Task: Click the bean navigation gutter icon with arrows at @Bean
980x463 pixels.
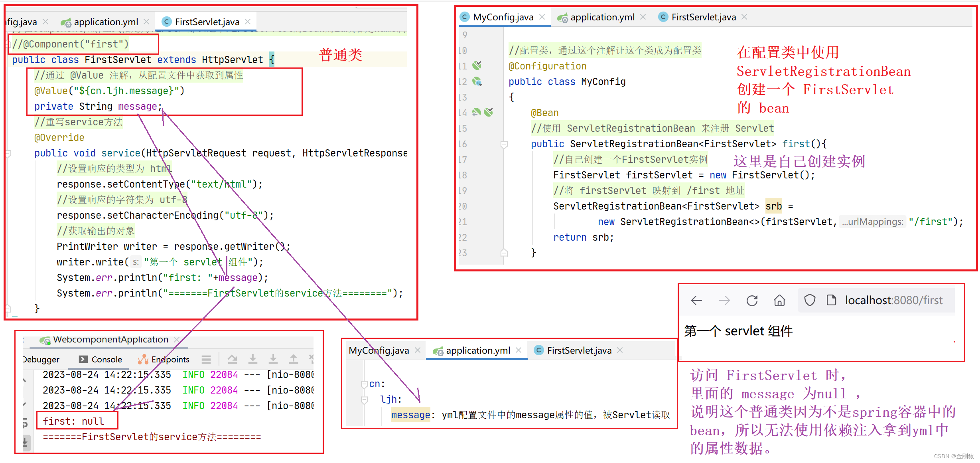Action: pos(477,112)
